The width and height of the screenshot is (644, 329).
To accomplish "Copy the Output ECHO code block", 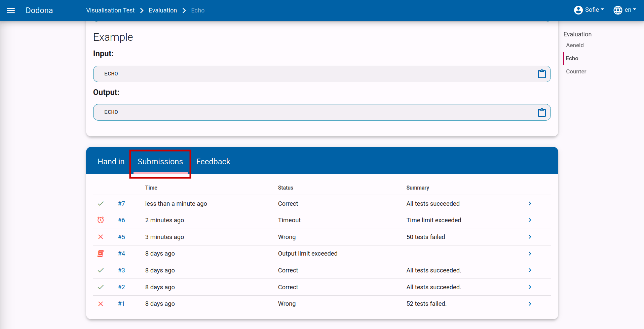I will [541, 112].
